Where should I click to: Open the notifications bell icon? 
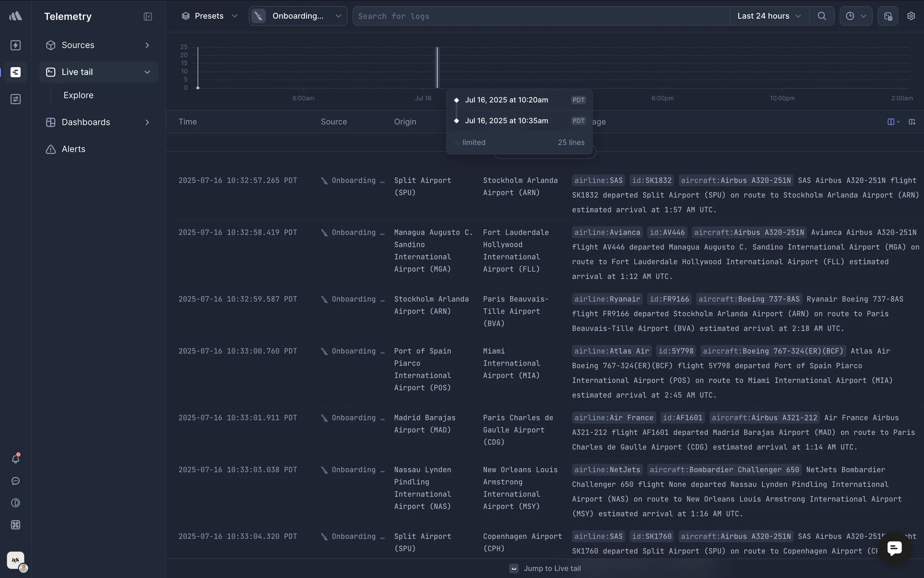(15, 459)
